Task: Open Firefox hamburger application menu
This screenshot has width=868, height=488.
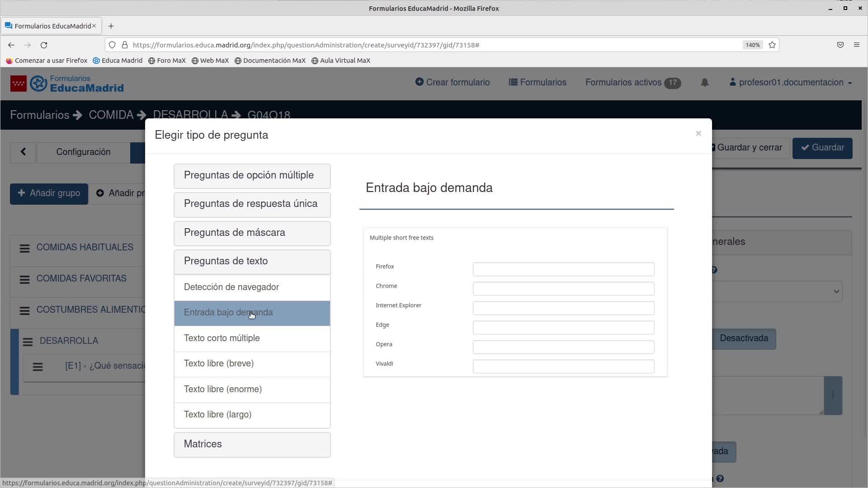Action: (x=856, y=45)
